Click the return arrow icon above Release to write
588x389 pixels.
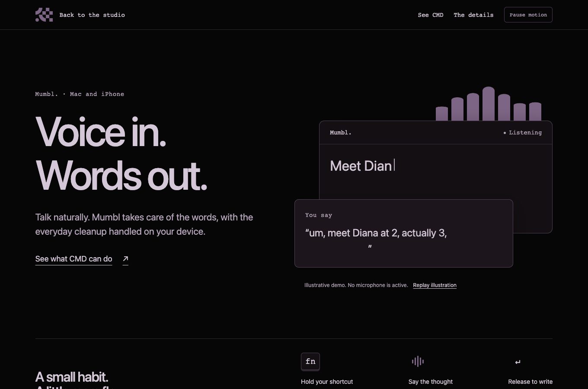tap(518, 362)
